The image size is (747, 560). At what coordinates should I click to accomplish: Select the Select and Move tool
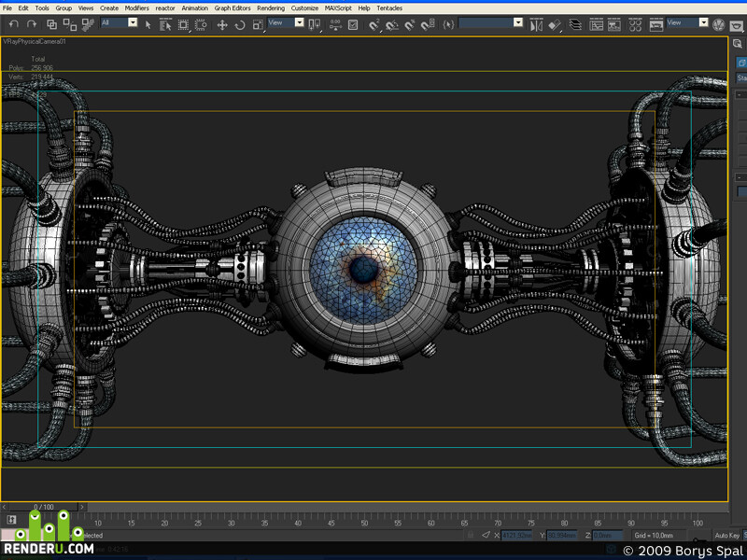(x=222, y=25)
